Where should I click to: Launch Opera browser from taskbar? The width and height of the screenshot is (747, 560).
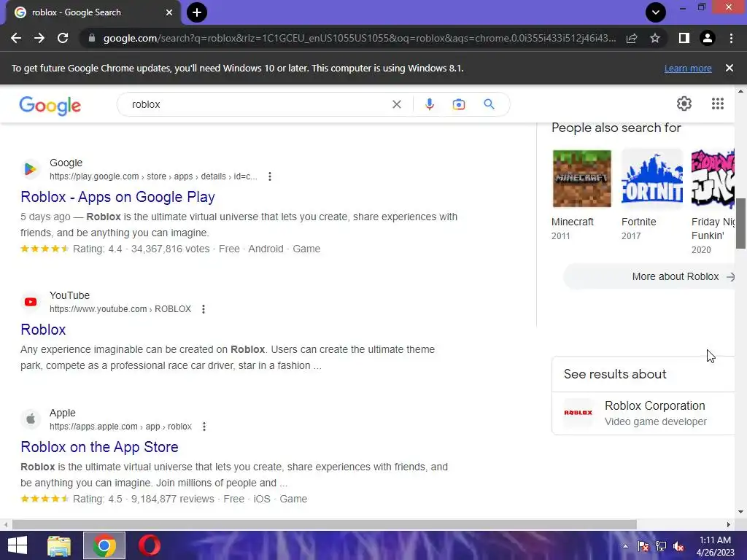[149, 545]
